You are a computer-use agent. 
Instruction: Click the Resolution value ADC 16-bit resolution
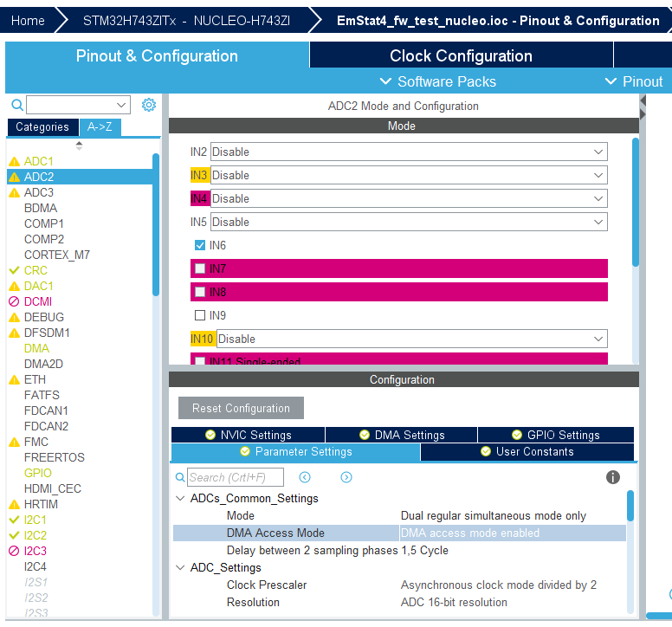pyautogui.click(x=454, y=602)
